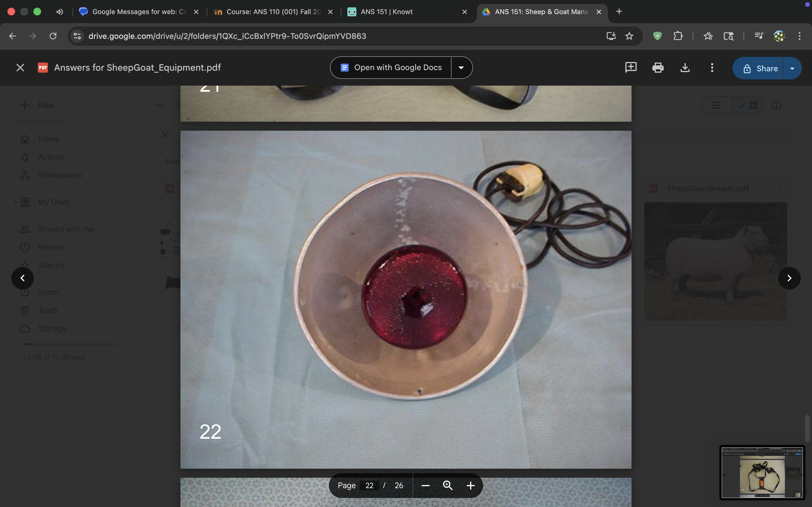Download the PDF file

685,68
